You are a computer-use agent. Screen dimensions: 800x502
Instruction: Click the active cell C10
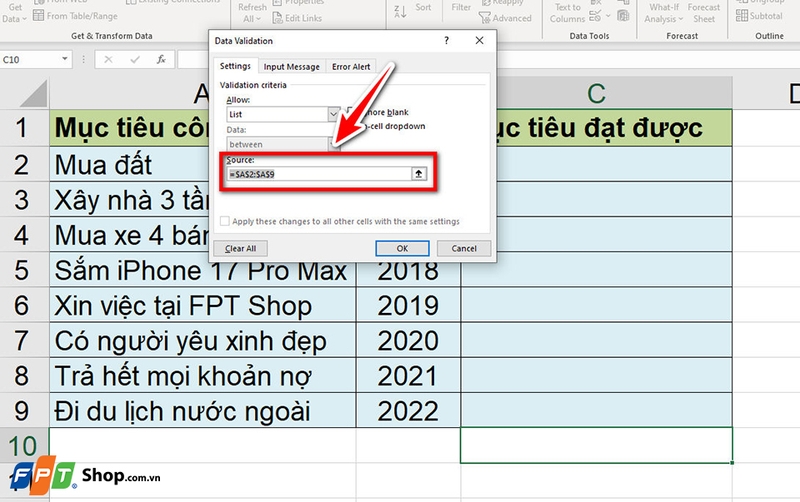click(x=596, y=445)
